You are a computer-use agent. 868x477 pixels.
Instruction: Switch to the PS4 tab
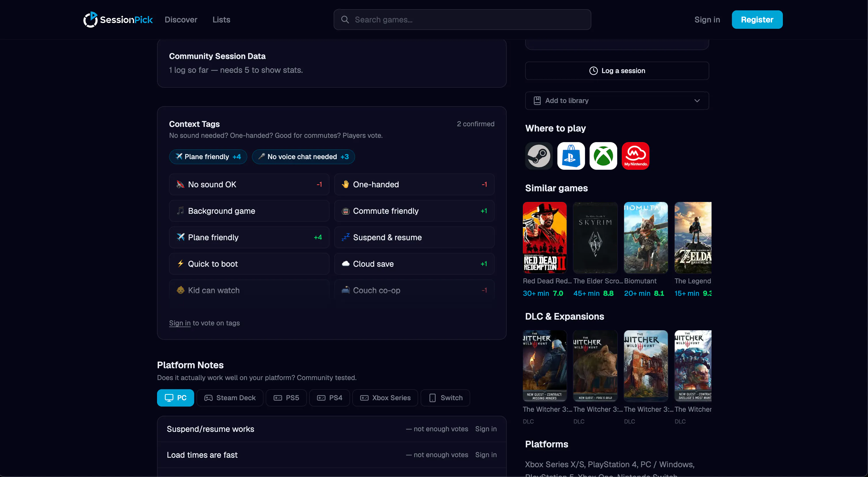(x=329, y=398)
